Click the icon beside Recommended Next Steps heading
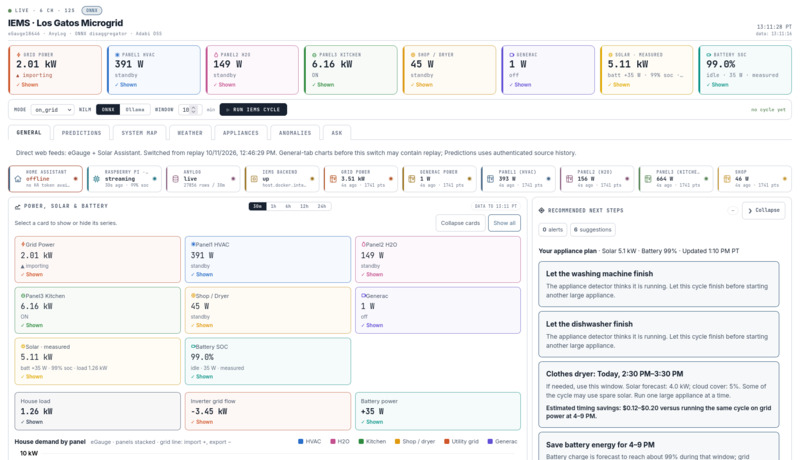806x460 pixels. (x=541, y=210)
